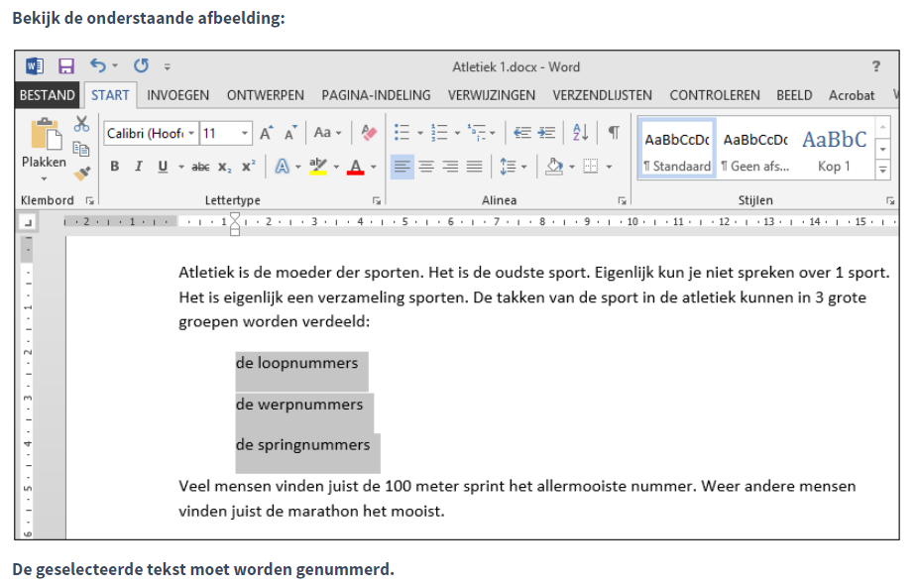Expand the Styles gallery more arrow
The width and height of the screenshot is (917, 588).
coord(882,171)
